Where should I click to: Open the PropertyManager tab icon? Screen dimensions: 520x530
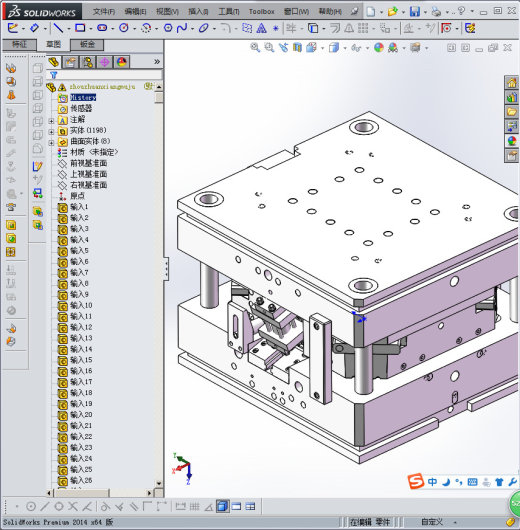70,62
